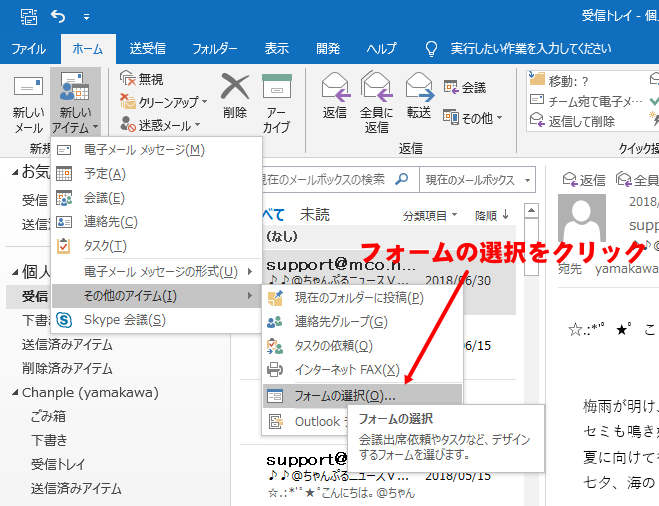
Task: Open the quick access toolbar customize dropdown
Action: point(86,17)
